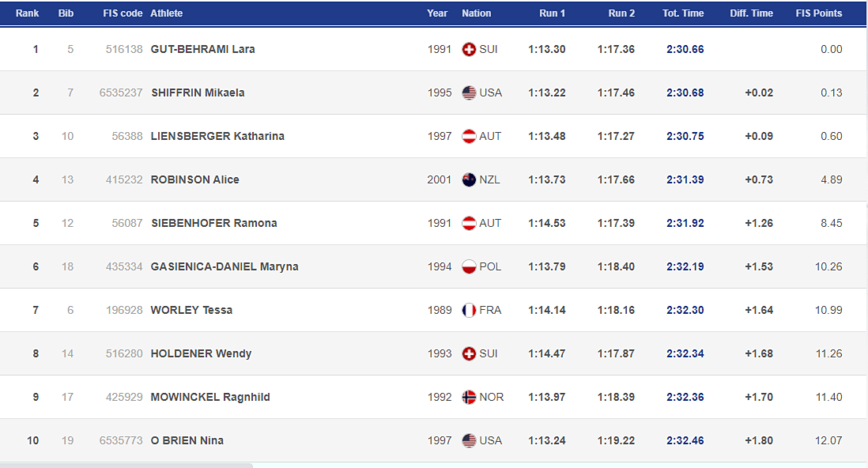Click the New Zealand flag icon
The image size is (868, 468).
(469, 179)
